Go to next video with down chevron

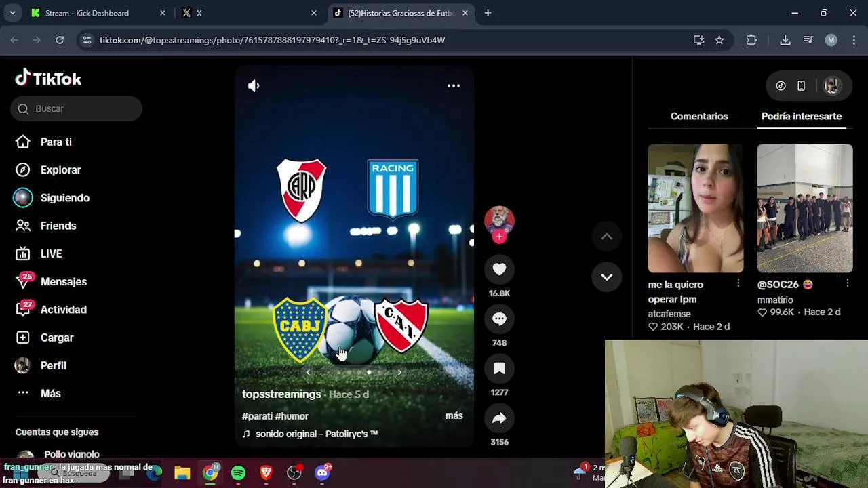(606, 277)
